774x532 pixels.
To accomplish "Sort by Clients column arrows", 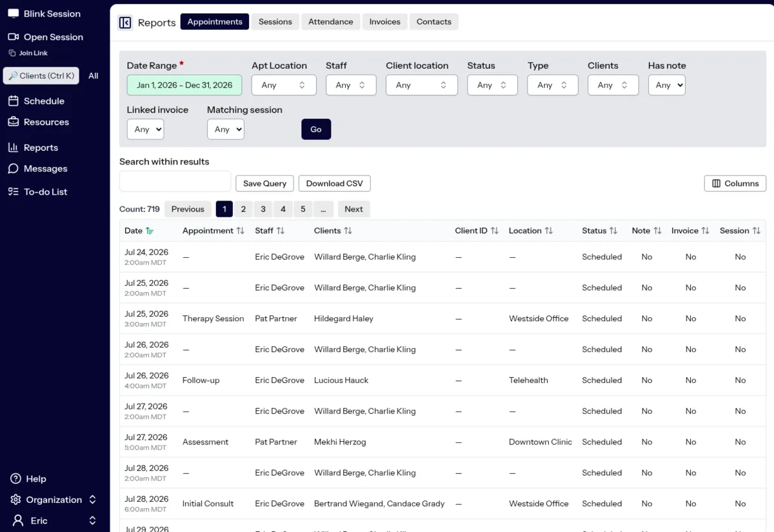I will tap(348, 231).
